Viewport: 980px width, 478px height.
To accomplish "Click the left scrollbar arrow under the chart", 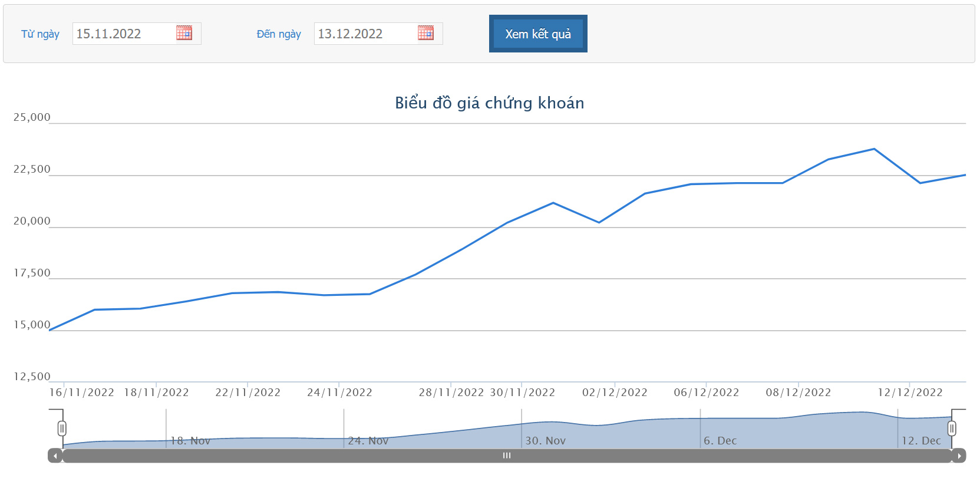I will [55, 456].
